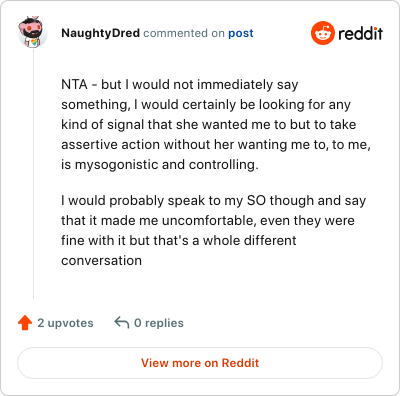Click the second paragraph about speaking to SO
400x396 pixels.
click(x=213, y=230)
